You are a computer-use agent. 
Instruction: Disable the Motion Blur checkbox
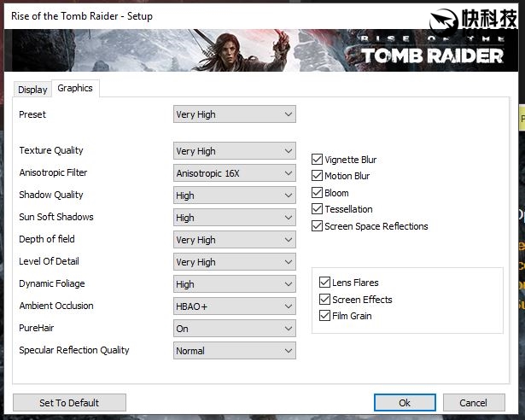click(x=317, y=176)
